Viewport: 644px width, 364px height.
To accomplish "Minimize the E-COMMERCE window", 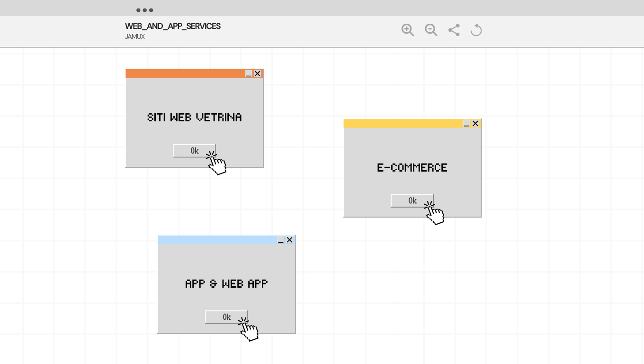I will [x=466, y=123].
